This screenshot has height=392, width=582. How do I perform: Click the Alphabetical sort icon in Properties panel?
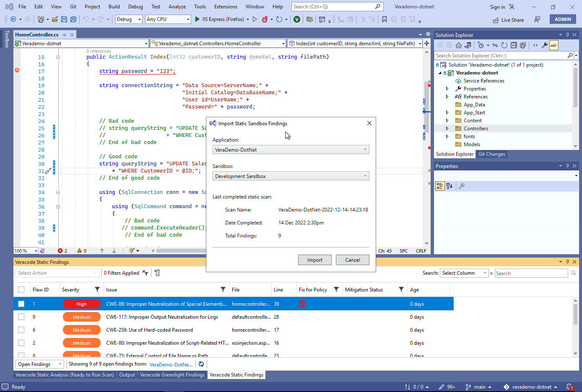coord(449,186)
